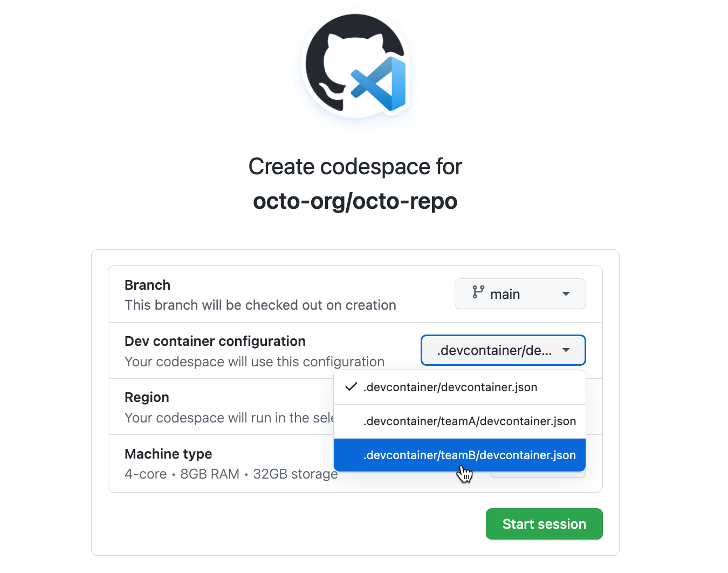This screenshot has width=728, height=573.
Task: Click the 4-core 8GB RAM 32GB storage text
Action: pyautogui.click(x=231, y=474)
